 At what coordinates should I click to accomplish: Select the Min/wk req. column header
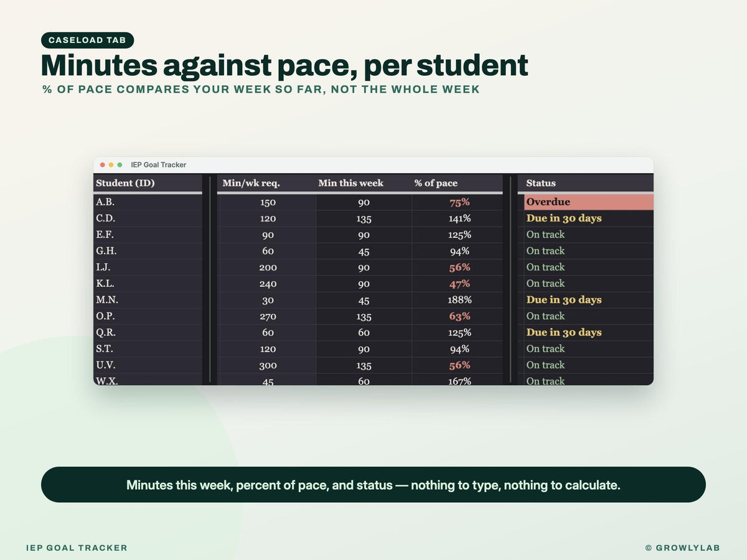(x=266, y=183)
